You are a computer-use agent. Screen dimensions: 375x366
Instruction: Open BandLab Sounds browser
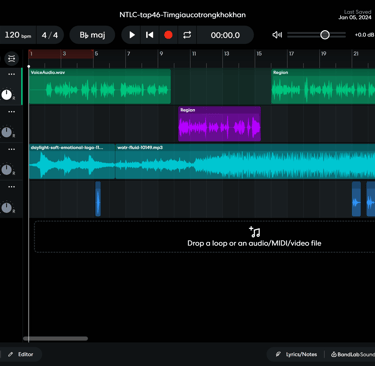pyautogui.click(x=353, y=354)
